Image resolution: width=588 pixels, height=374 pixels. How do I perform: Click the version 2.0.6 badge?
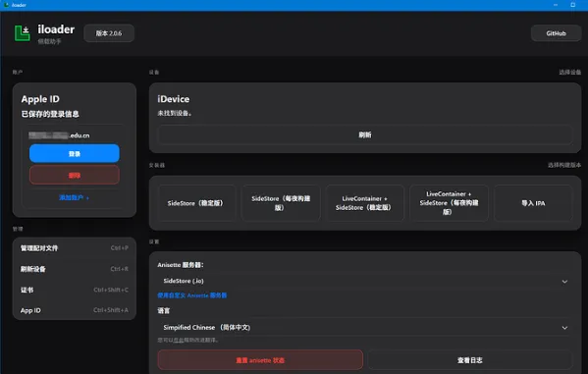pos(109,33)
